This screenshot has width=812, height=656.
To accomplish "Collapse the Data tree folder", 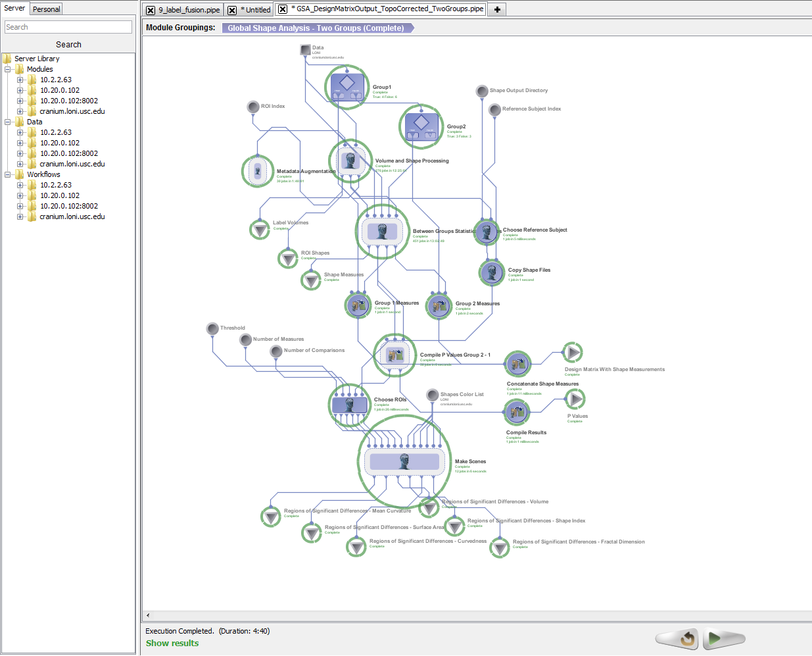I will pyautogui.click(x=8, y=122).
